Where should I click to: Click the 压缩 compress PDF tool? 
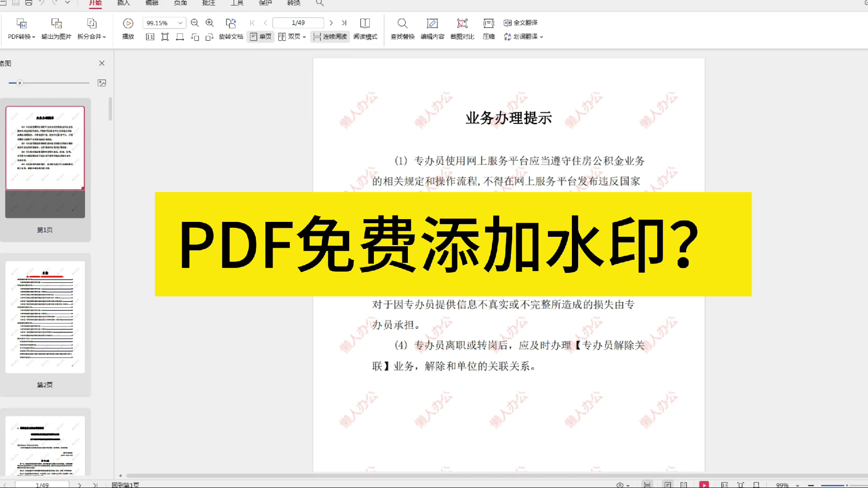[x=489, y=29]
